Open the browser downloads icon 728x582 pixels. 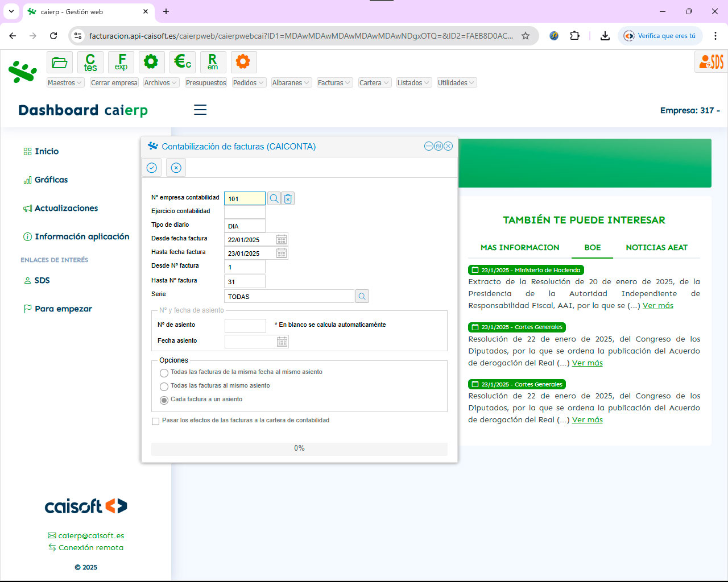[605, 36]
